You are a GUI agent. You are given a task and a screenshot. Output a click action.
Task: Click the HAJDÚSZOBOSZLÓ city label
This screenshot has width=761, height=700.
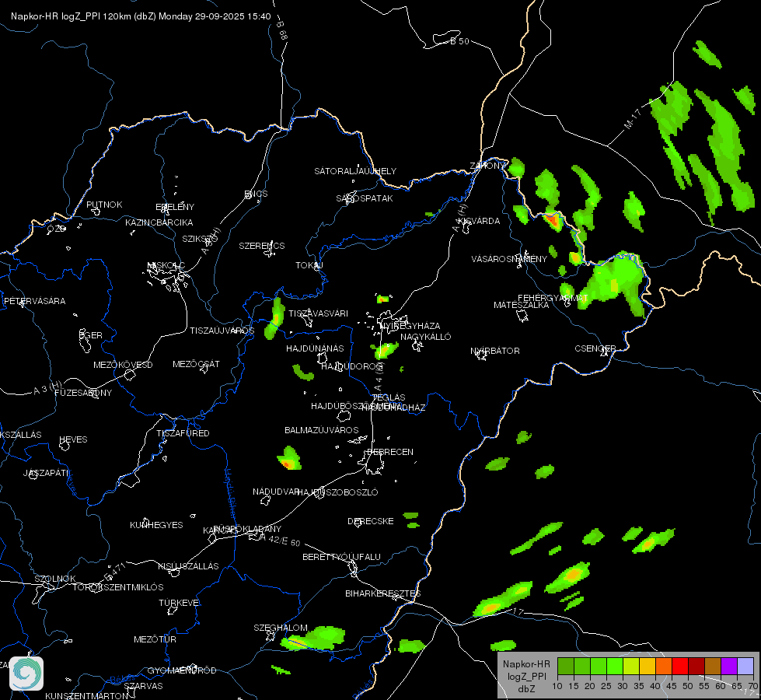click(338, 492)
